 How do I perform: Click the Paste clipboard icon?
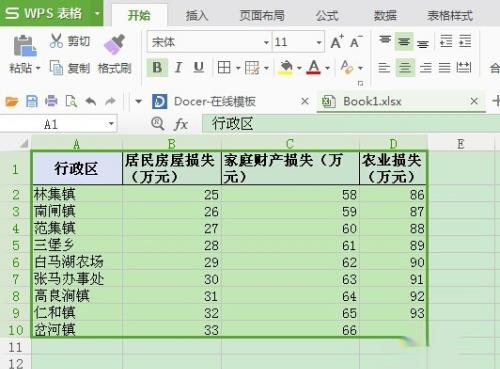(x=24, y=46)
